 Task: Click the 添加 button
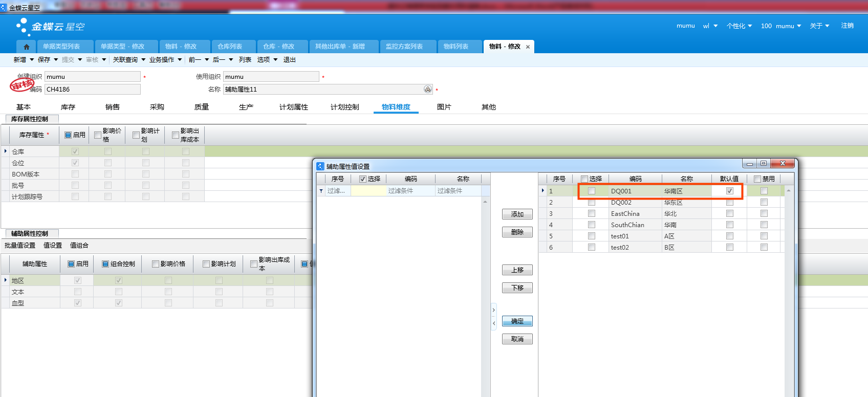(517, 214)
